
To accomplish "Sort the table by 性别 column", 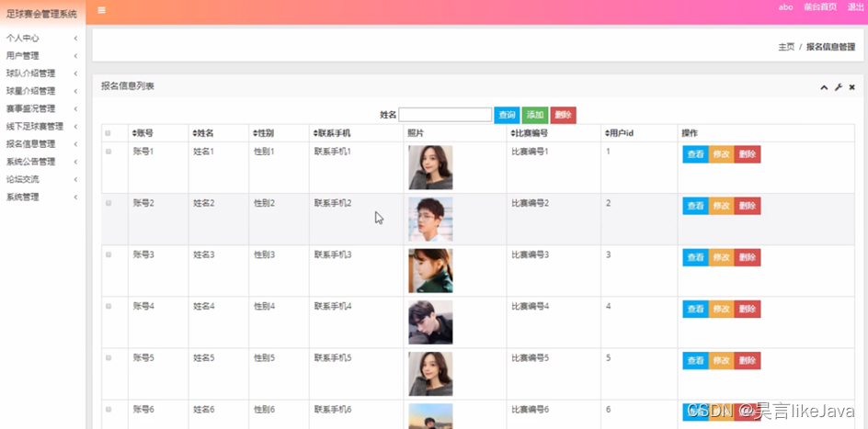I will click(264, 133).
